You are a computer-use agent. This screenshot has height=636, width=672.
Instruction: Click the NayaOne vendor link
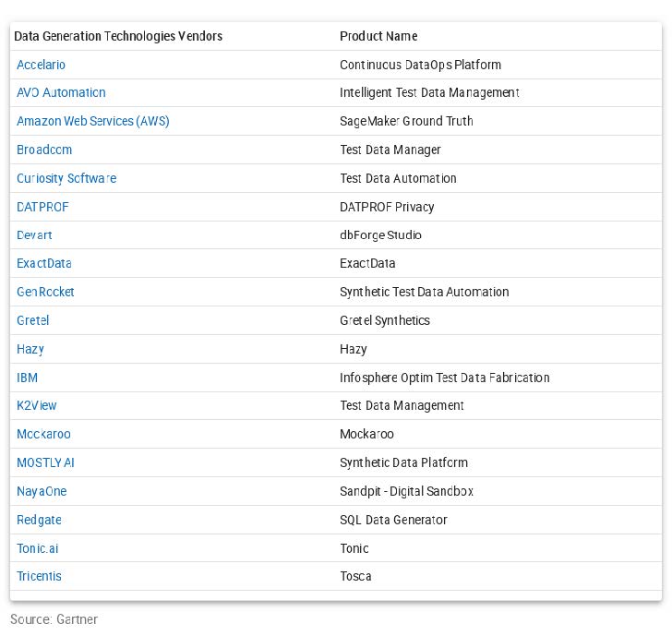(42, 492)
